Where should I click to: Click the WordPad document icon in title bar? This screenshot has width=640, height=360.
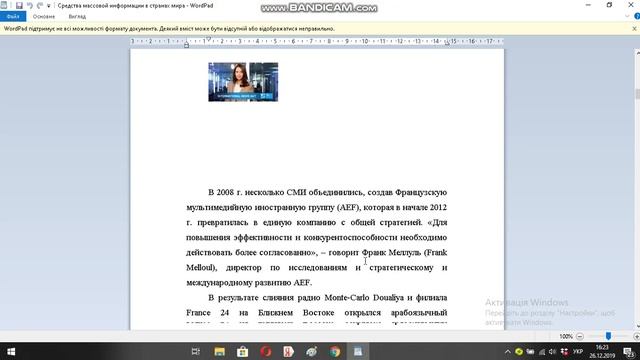(x=4, y=5)
